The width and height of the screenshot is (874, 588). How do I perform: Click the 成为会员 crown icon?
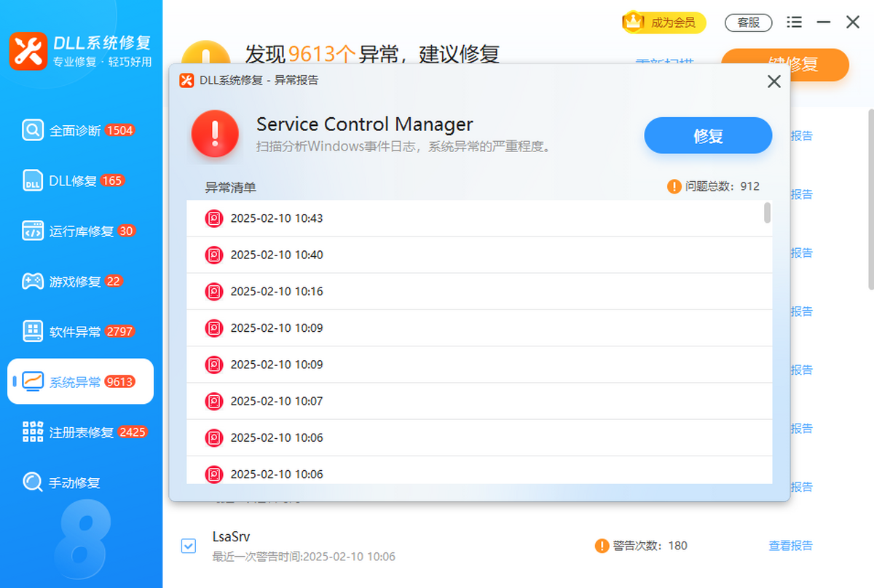pos(634,22)
